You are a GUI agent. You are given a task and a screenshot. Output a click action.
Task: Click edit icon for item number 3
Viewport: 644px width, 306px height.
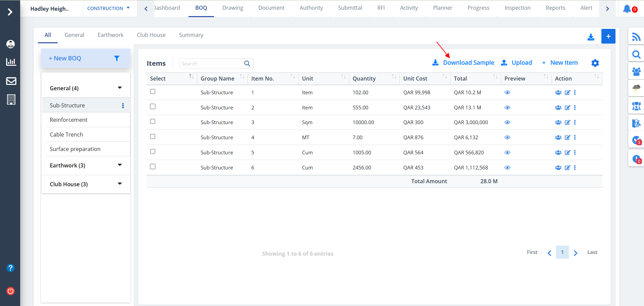point(567,122)
